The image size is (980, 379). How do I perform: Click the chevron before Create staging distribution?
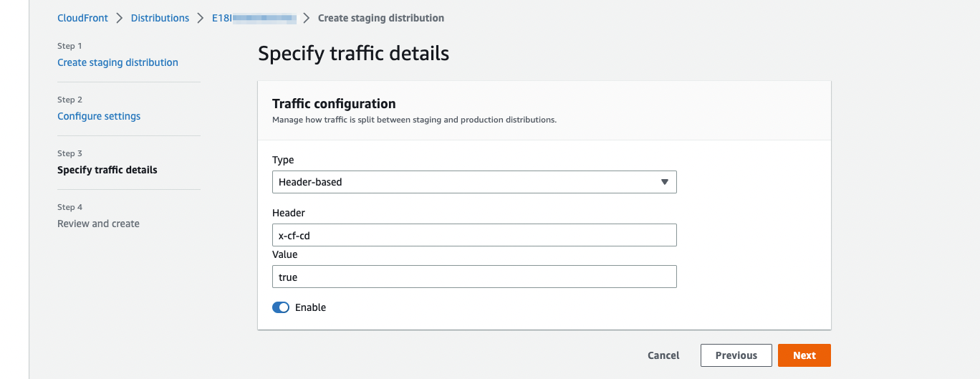coord(307,18)
